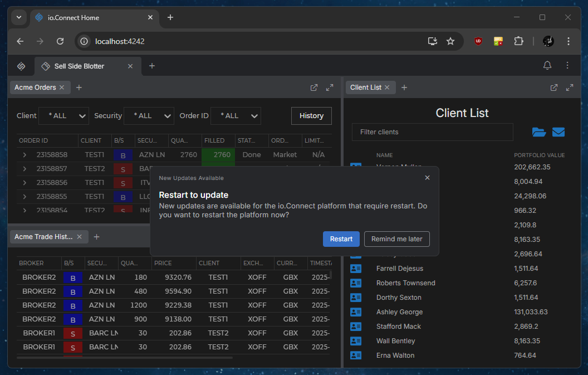Click the io.Connect logo icon beside workspace tabs
This screenshot has width=588, height=375.
pyautogui.click(x=21, y=66)
